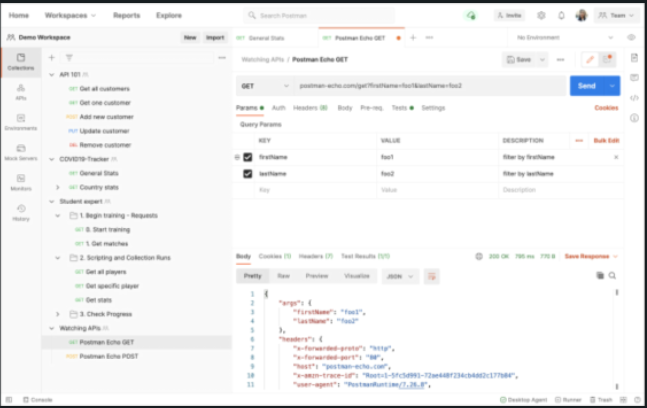Click the request URL field
Screen dimensions: 647x408
430,86
